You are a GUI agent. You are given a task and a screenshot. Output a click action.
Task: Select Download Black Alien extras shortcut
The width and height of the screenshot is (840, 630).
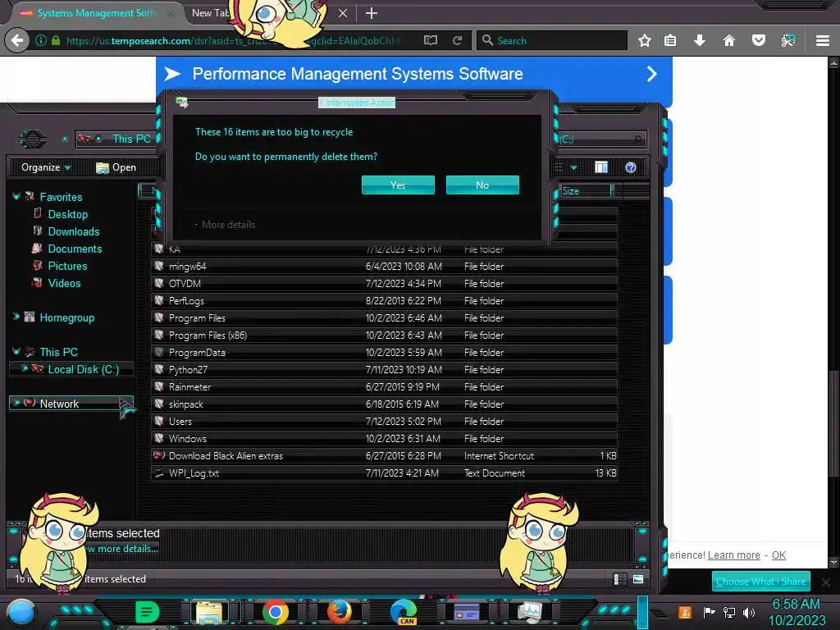click(384, 455)
